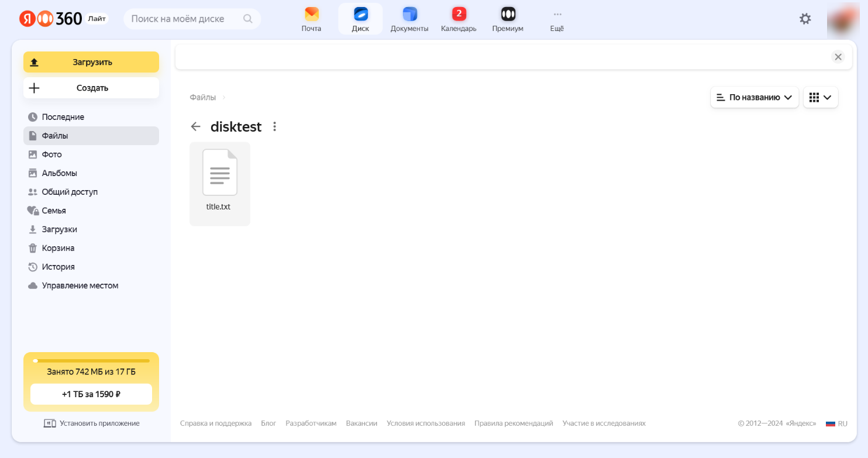Dismiss the banner with the close X
This screenshot has height=458, width=868.
click(838, 57)
